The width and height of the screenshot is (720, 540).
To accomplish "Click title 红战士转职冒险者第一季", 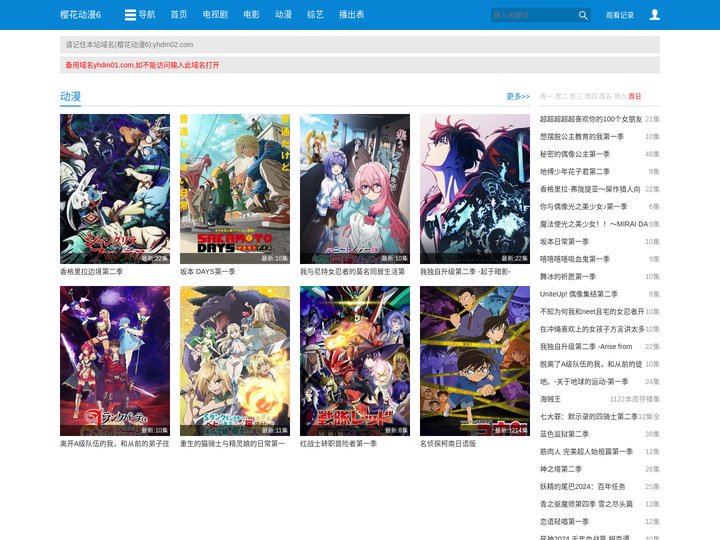I will pos(338,444).
